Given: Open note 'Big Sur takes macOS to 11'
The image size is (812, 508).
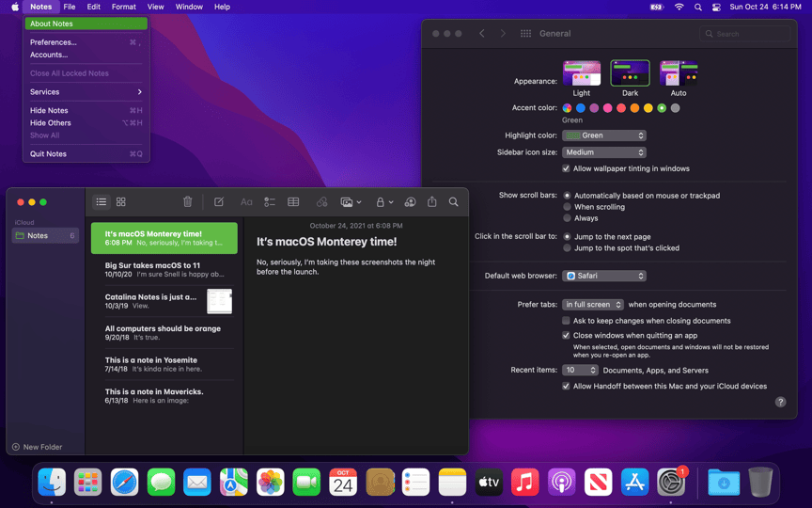Looking at the screenshot, I should [x=164, y=270].
